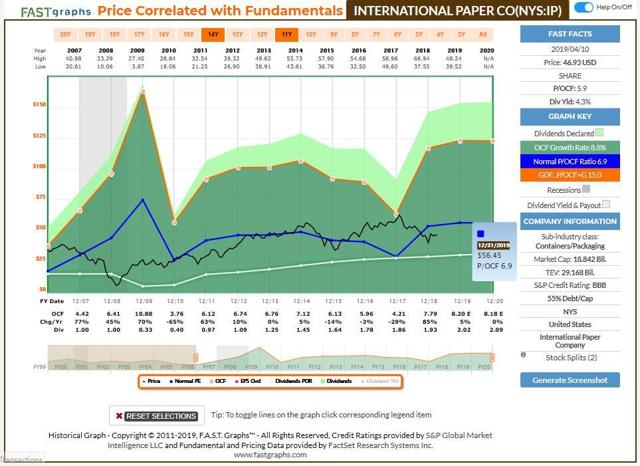Image resolution: width=640 pixels, height=466 pixels.
Task: Click the Generate Screenshot button
Action: tap(570, 380)
